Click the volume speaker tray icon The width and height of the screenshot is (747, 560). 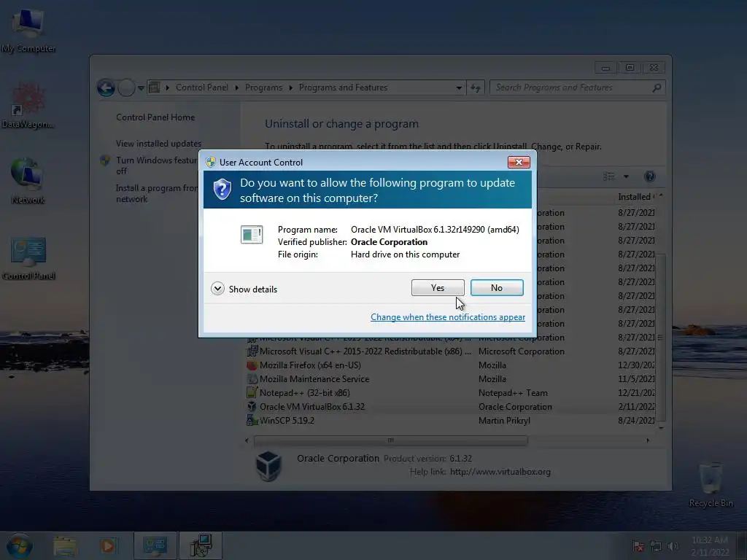[673, 546]
